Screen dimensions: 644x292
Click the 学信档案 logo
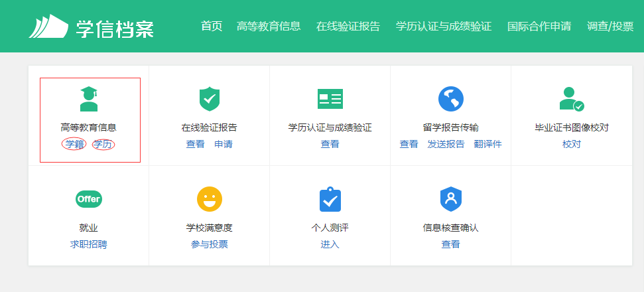(91, 27)
